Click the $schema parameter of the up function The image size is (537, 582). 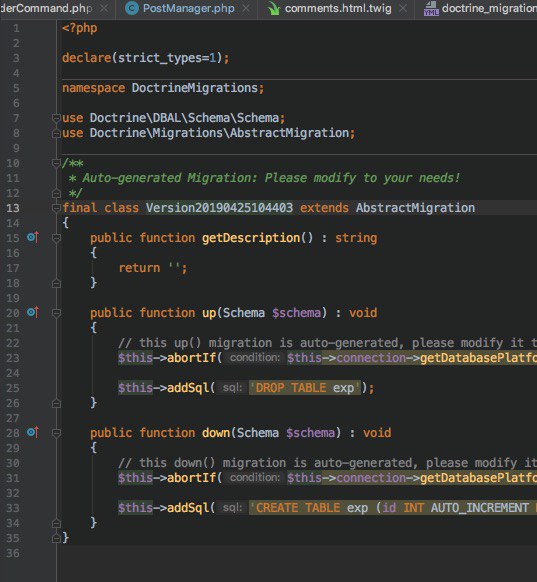(296, 313)
